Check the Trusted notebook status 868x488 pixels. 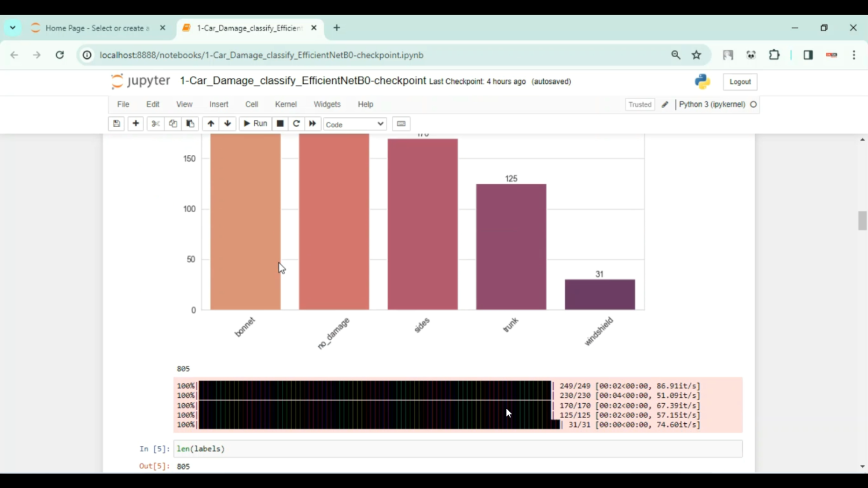(639, 104)
